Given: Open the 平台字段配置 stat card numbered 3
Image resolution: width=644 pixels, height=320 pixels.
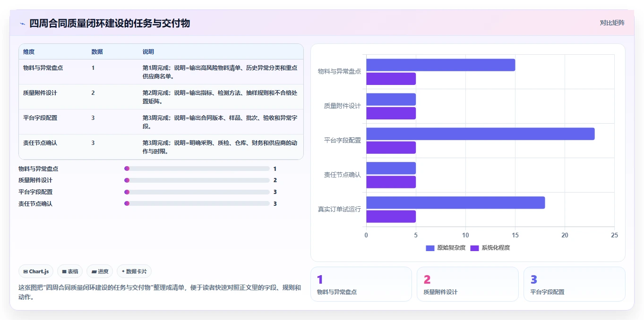Looking at the screenshot, I should 575,284.
